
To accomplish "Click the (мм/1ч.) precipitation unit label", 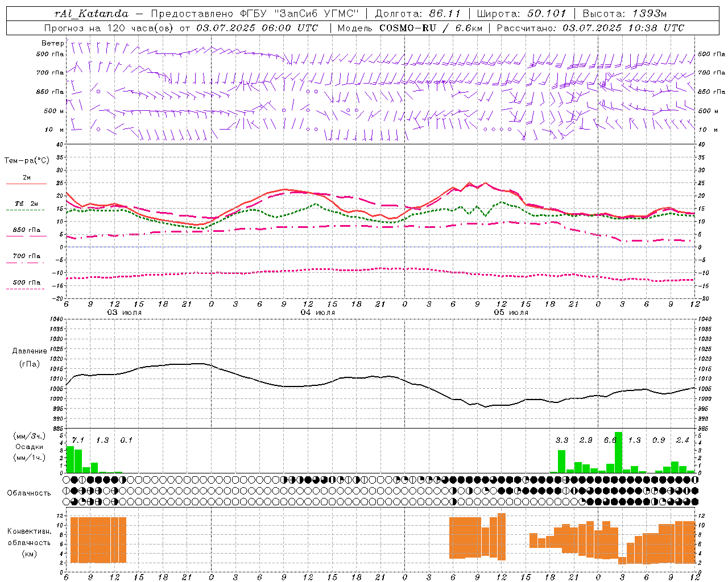I will (x=30, y=458).
